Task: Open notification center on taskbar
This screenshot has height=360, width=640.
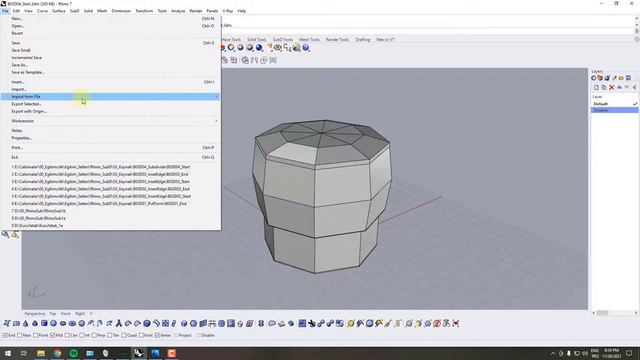Action: tap(629, 353)
